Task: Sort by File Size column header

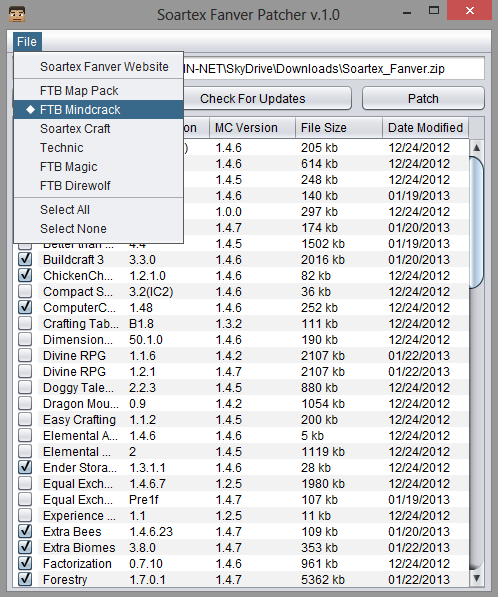Action: tap(339, 128)
